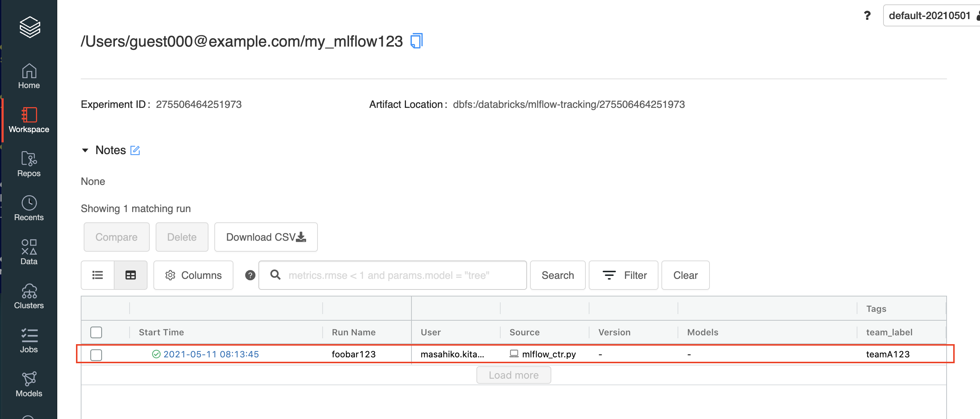Screen dimensions: 980x419
Task: Open the Data sidebar icon
Action: [x=29, y=252]
